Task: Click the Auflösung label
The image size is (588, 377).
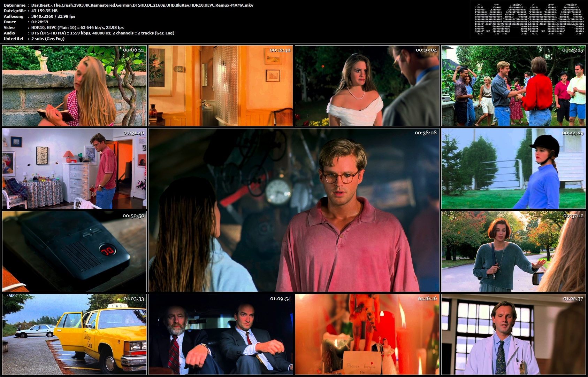Action: coord(14,16)
